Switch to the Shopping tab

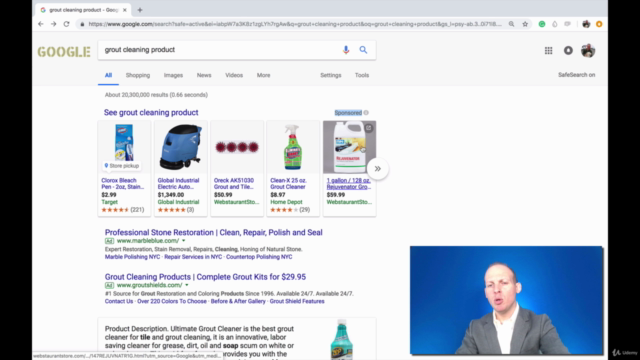pos(138,75)
